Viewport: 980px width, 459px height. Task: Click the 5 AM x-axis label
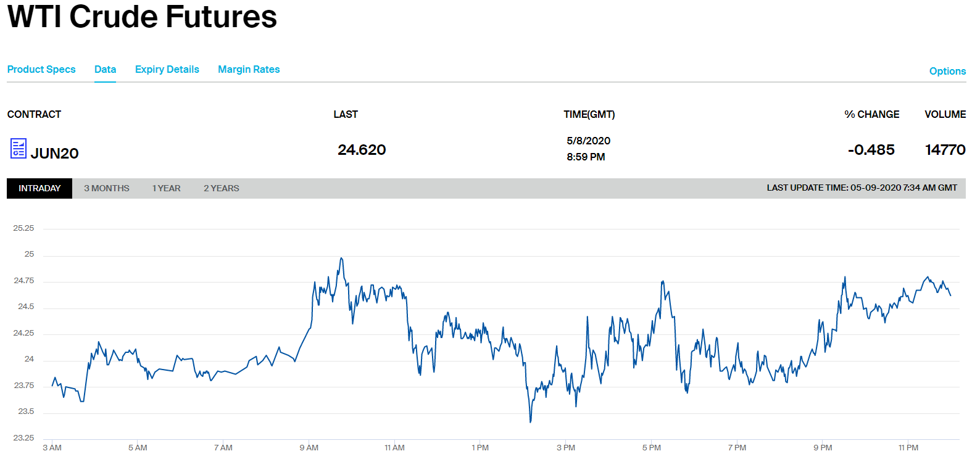tap(138, 448)
